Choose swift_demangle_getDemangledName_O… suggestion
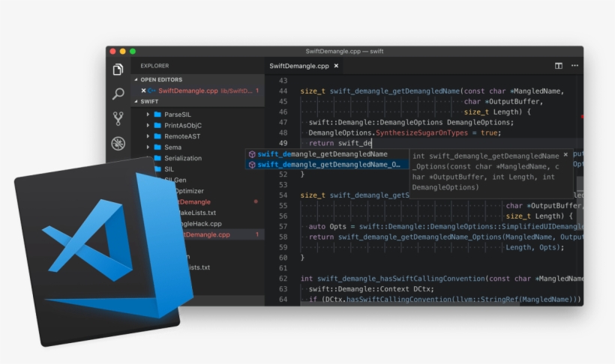Screen dimensions: 615x364 (328, 165)
